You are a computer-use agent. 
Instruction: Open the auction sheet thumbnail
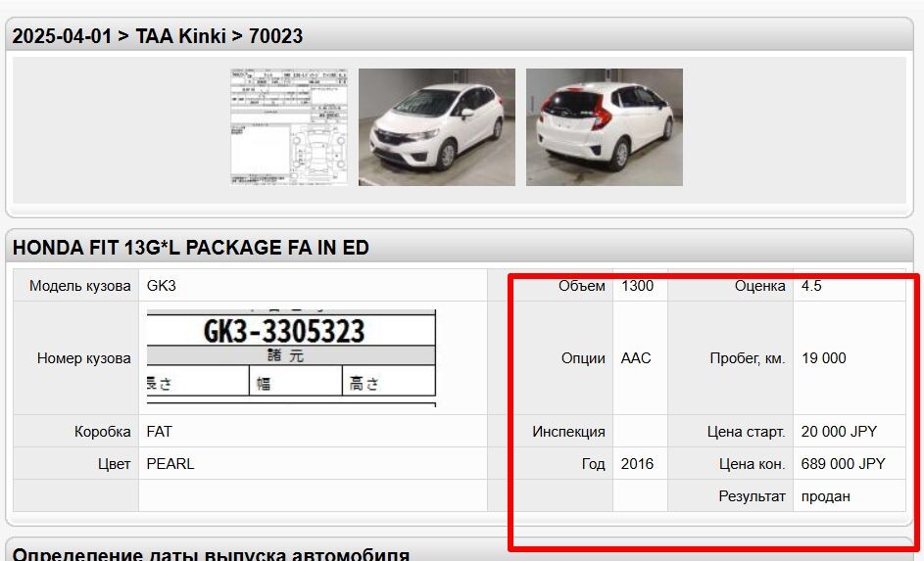click(x=289, y=127)
